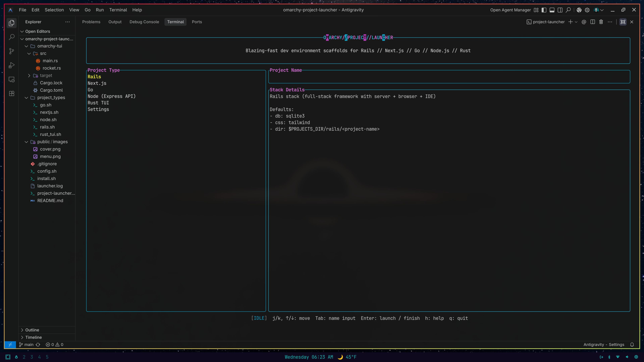644x362 pixels.
Task: Click the main branch in status bar
Action: click(x=26, y=345)
